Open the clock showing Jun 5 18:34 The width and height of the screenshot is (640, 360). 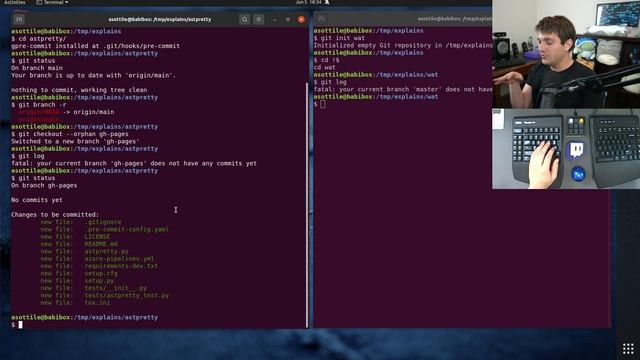[309, 2]
